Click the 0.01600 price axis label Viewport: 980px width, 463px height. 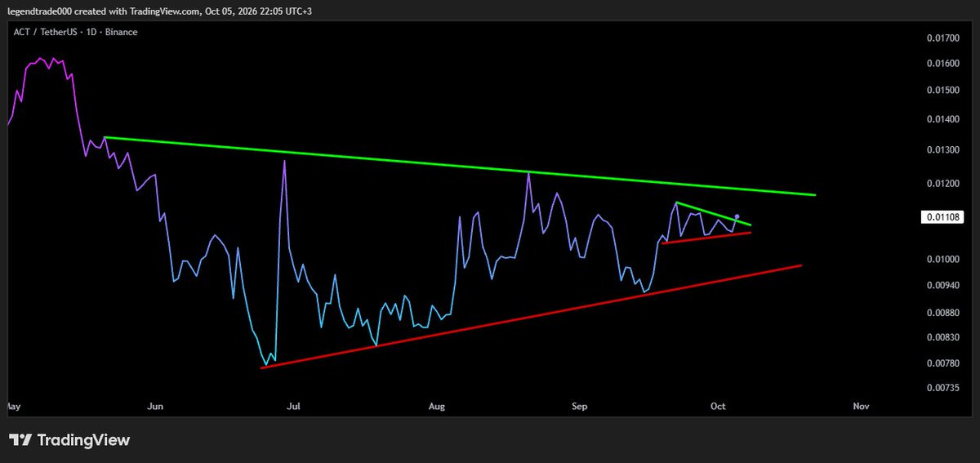coord(942,64)
